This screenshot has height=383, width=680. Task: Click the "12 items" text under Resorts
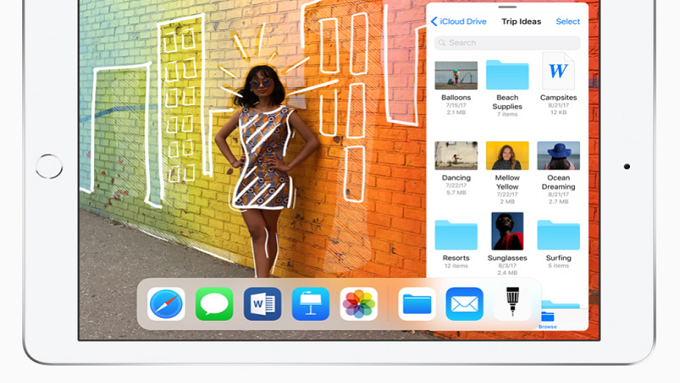tap(456, 266)
